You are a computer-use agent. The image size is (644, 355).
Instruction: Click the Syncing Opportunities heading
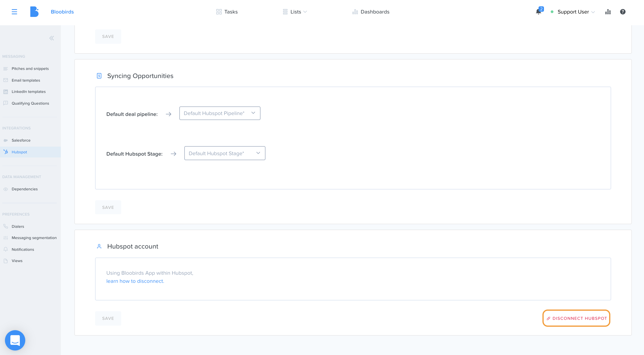pos(140,76)
